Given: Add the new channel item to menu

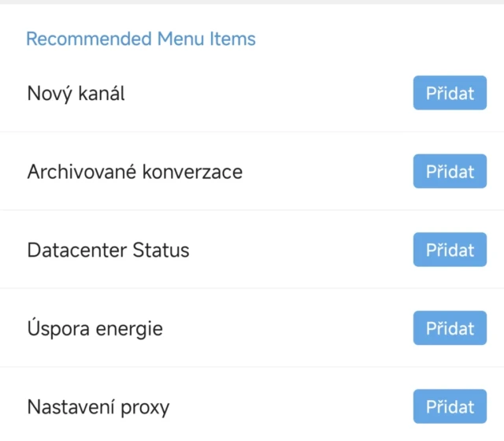Looking at the screenshot, I should 450,93.
